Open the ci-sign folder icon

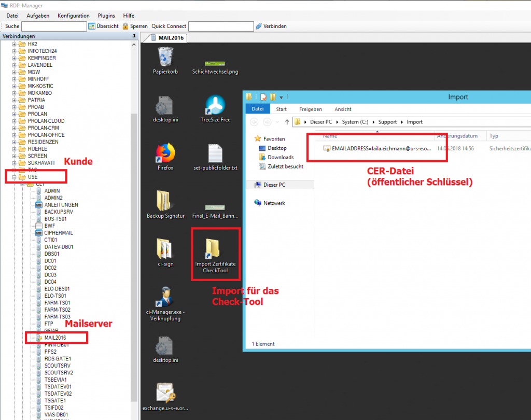tap(165, 250)
